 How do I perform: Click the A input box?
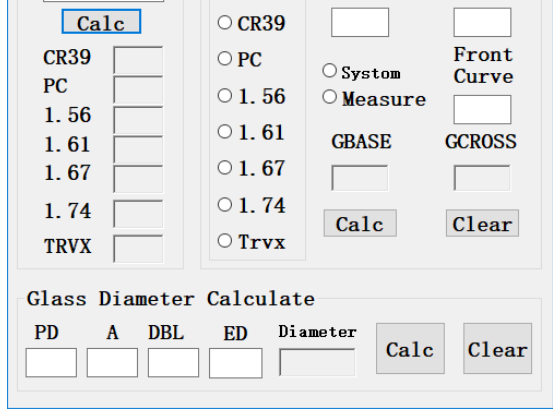tap(112, 363)
